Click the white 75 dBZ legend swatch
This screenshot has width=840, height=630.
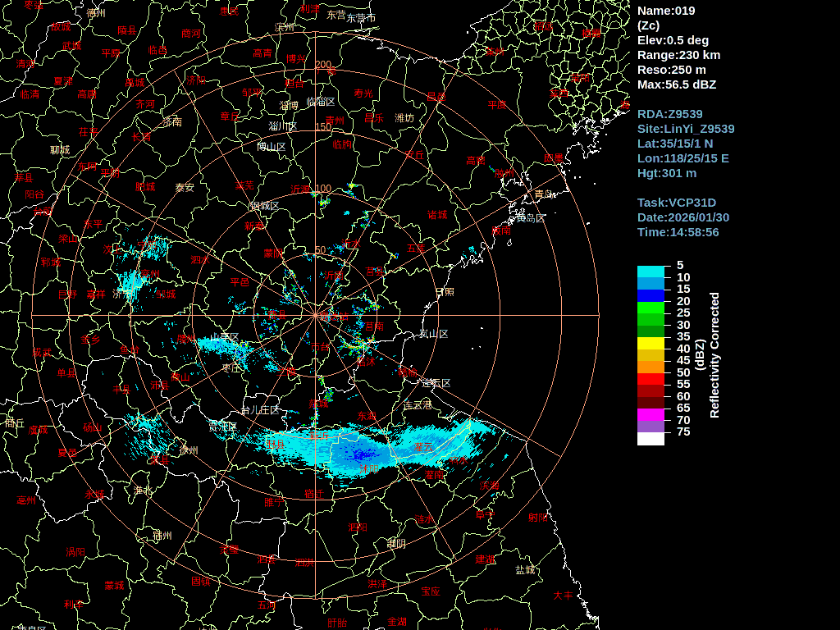[651, 438]
